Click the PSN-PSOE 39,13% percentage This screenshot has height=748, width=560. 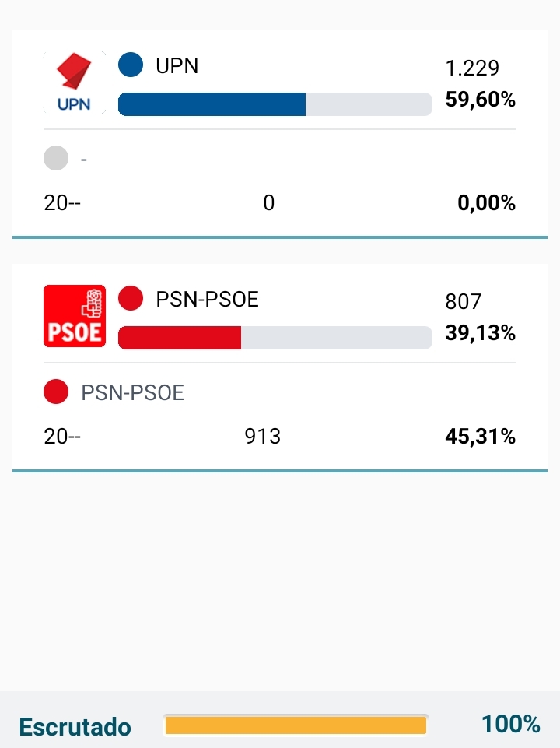(480, 333)
